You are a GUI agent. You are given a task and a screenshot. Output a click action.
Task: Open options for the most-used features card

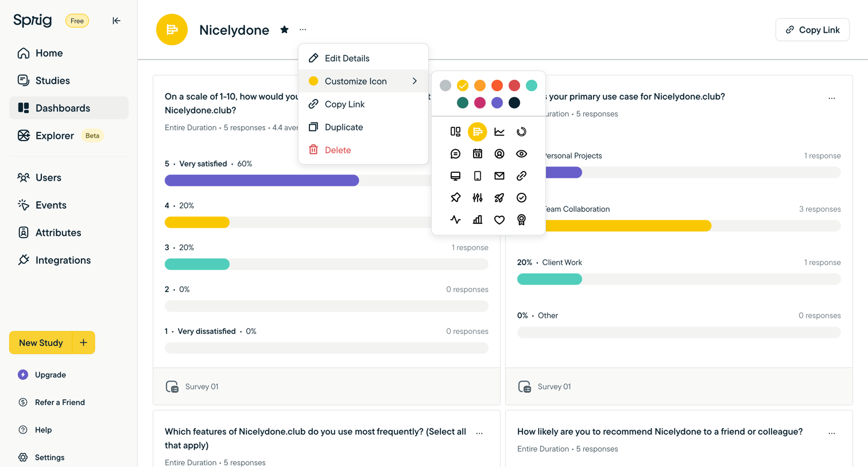pos(479,433)
